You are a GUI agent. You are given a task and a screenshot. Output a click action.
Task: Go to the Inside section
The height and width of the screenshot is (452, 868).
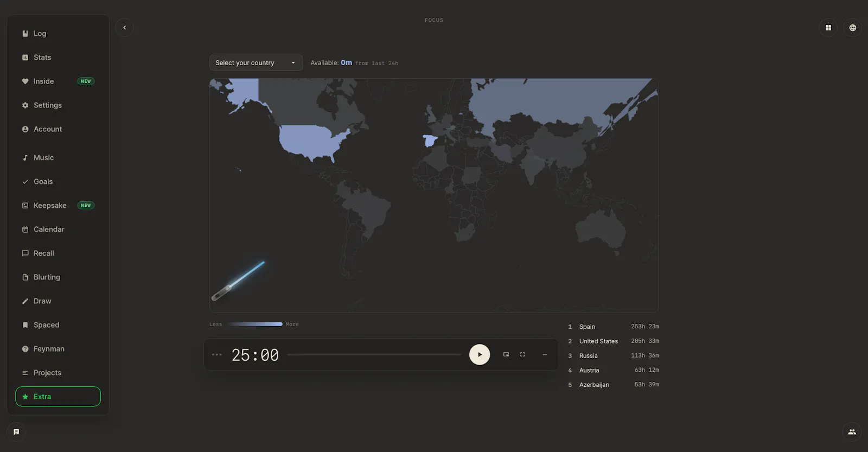tap(58, 81)
